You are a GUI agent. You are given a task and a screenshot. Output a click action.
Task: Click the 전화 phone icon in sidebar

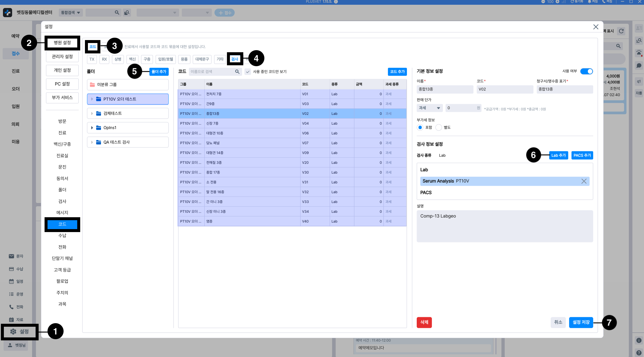coord(11,307)
